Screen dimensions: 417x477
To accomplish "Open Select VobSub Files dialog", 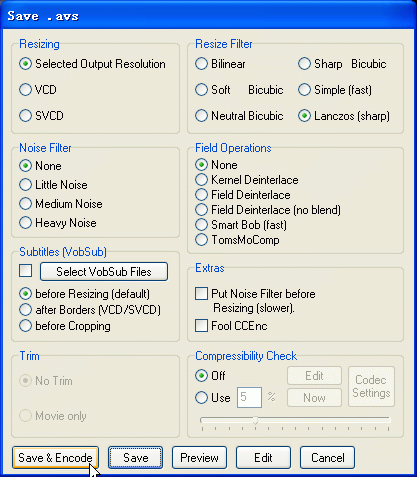I will click(x=104, y=272).
